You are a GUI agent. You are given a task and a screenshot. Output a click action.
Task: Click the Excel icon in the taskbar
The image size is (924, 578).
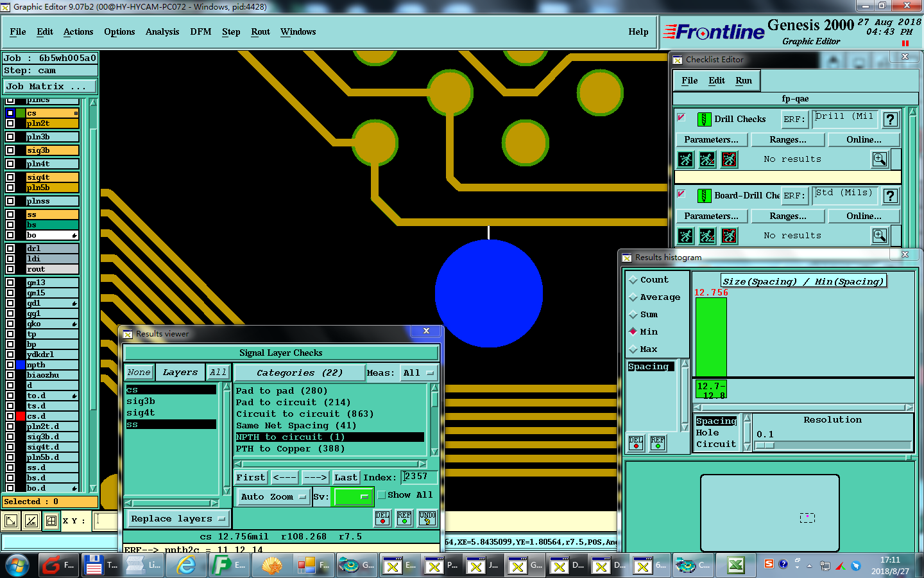tap(735, 565)
